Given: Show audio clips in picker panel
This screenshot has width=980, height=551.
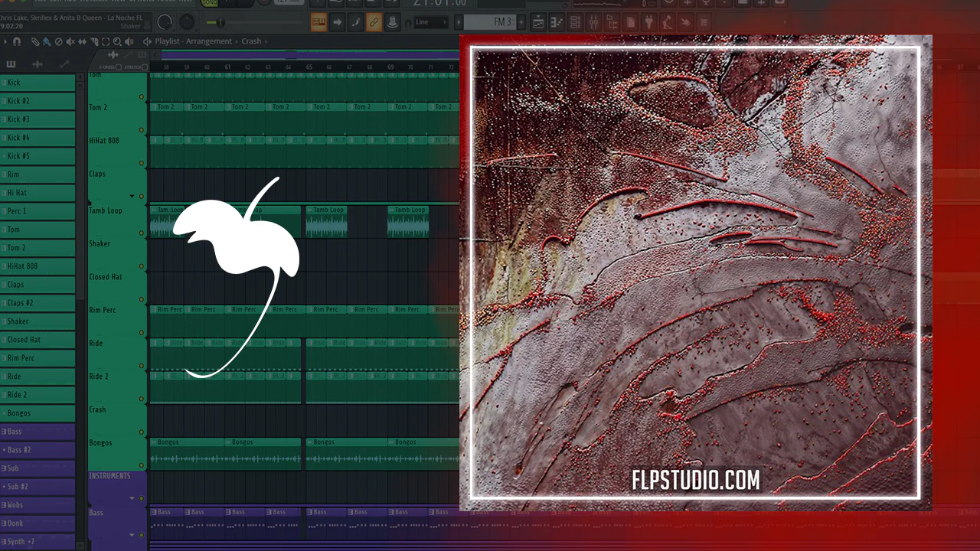Looking at the screenshot, I should coord(38,64).
